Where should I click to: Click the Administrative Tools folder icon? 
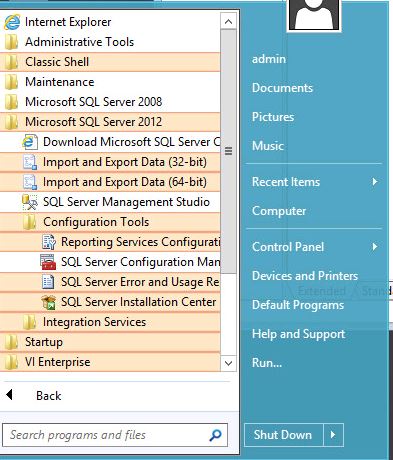[12, 42]
